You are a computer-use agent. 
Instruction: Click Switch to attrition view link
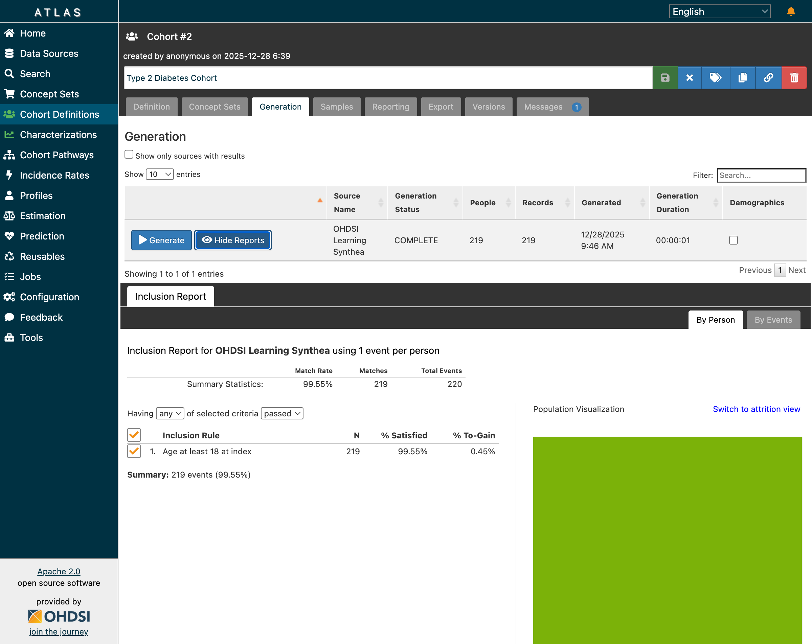click(756, 409)
